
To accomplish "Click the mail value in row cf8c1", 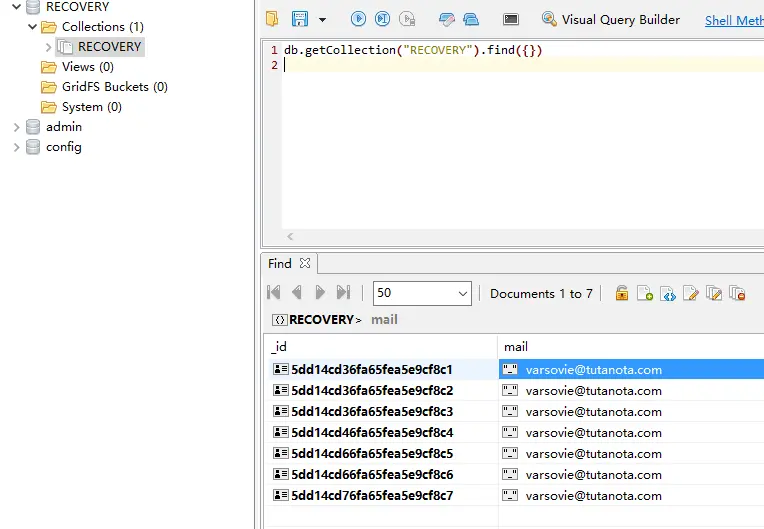I will (593, 370).
